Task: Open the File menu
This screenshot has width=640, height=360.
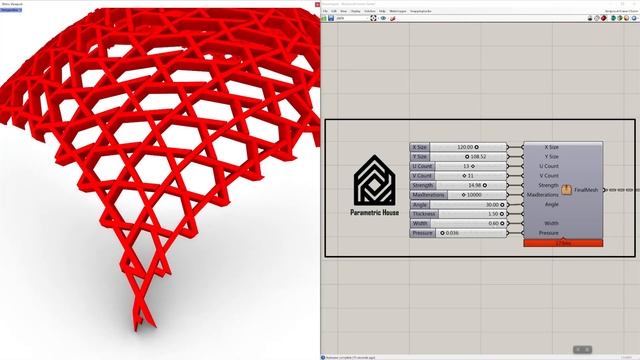Action: click(x=325, y=11)
